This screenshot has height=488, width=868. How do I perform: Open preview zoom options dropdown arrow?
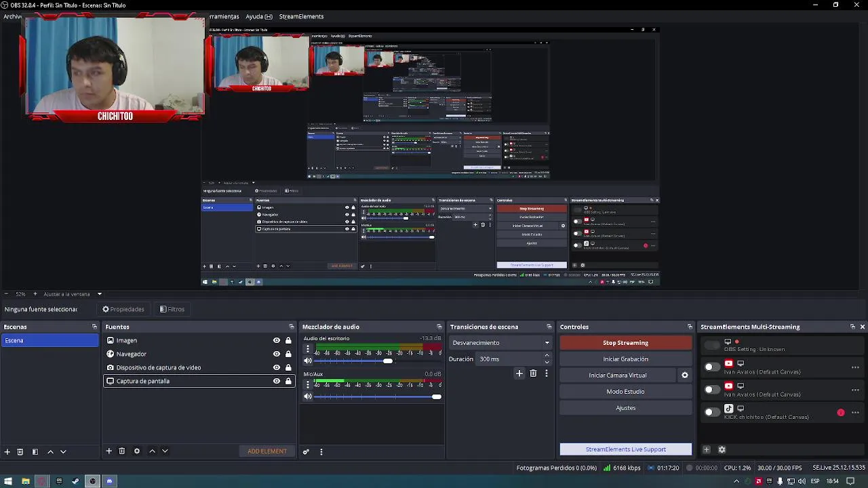coord(100,294)
